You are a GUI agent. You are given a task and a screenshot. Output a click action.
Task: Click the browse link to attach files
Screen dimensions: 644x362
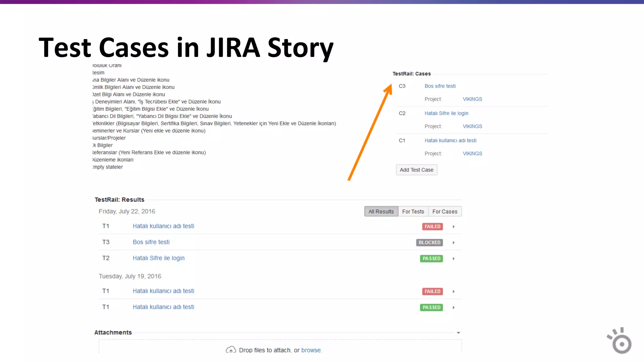(x=311, y=350)
